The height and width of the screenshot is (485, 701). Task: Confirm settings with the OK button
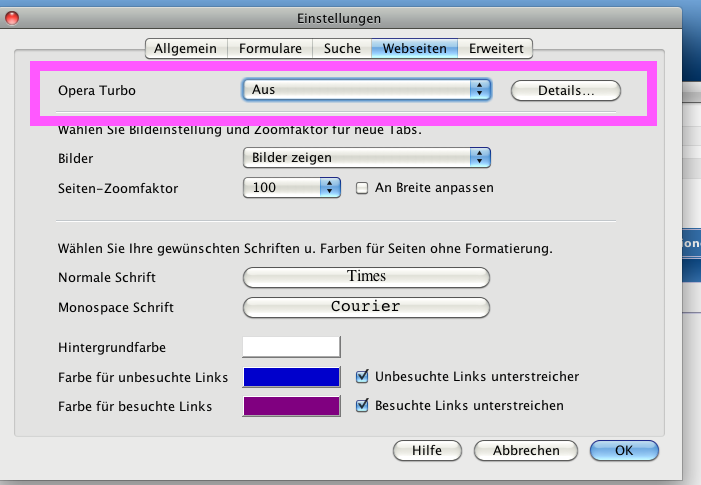624,451
